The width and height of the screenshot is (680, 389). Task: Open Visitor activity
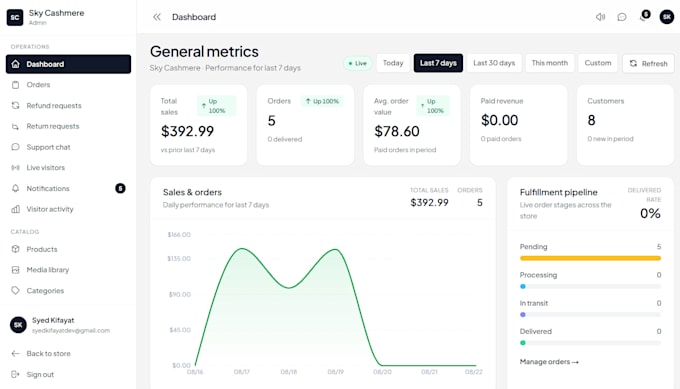point(69,209)
